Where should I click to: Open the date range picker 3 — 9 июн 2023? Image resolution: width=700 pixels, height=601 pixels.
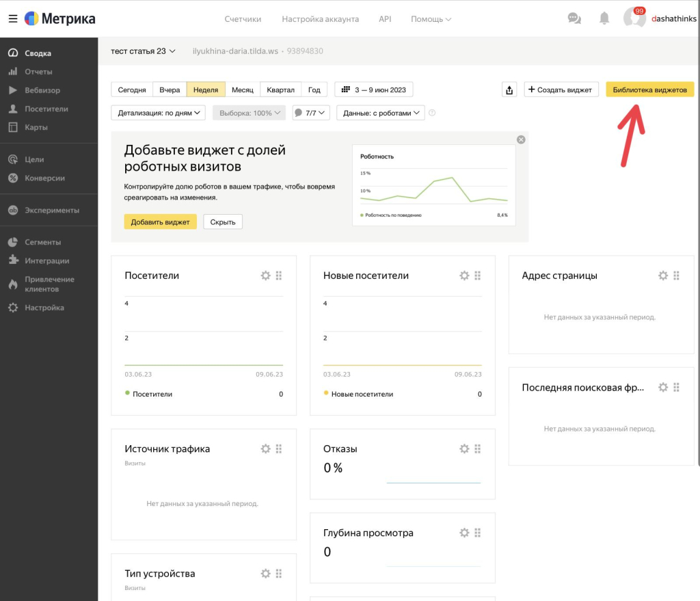click(x=373, y=90)
